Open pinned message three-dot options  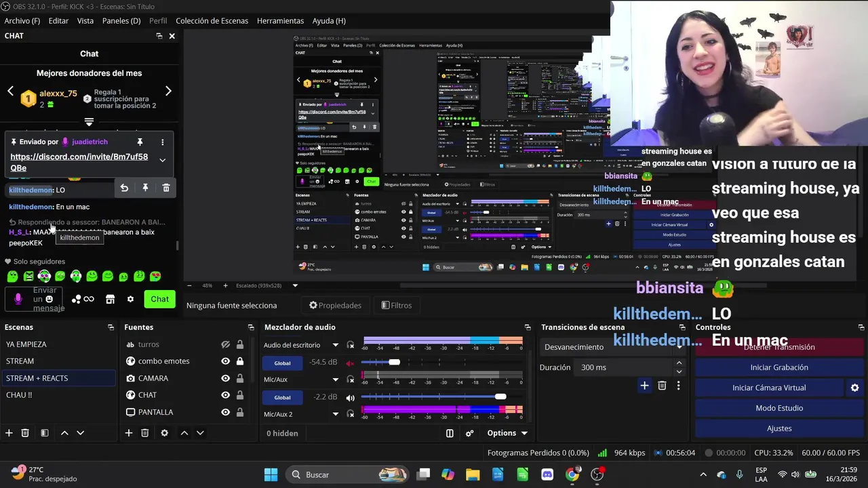162,142
